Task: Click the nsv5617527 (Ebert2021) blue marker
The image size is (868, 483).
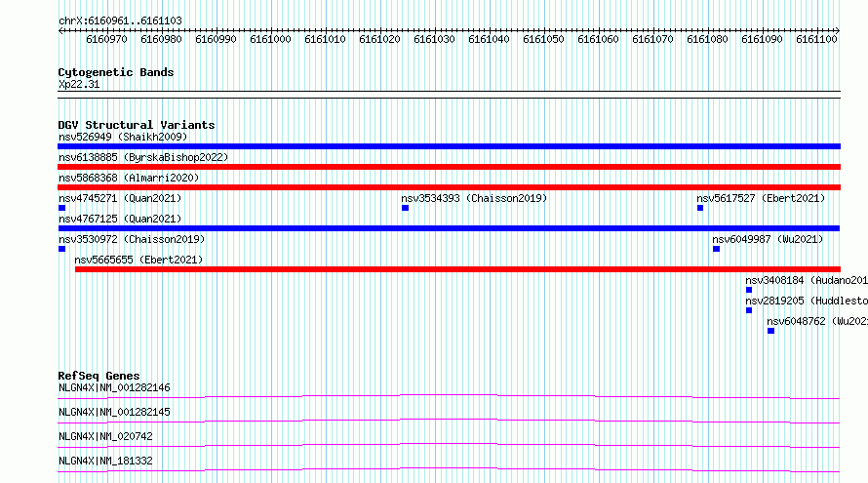Action: coord(700,208)
